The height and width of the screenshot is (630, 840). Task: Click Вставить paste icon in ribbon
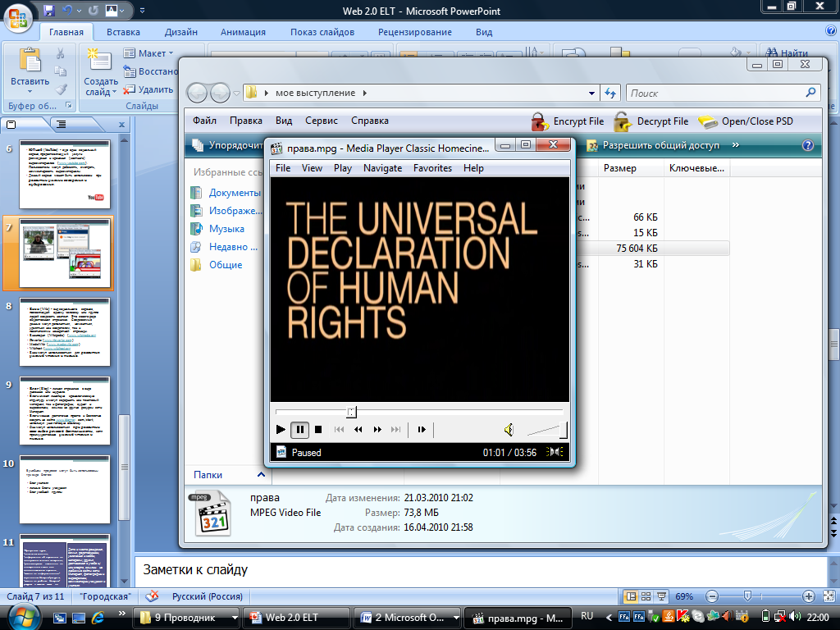[x=30, y=60]
